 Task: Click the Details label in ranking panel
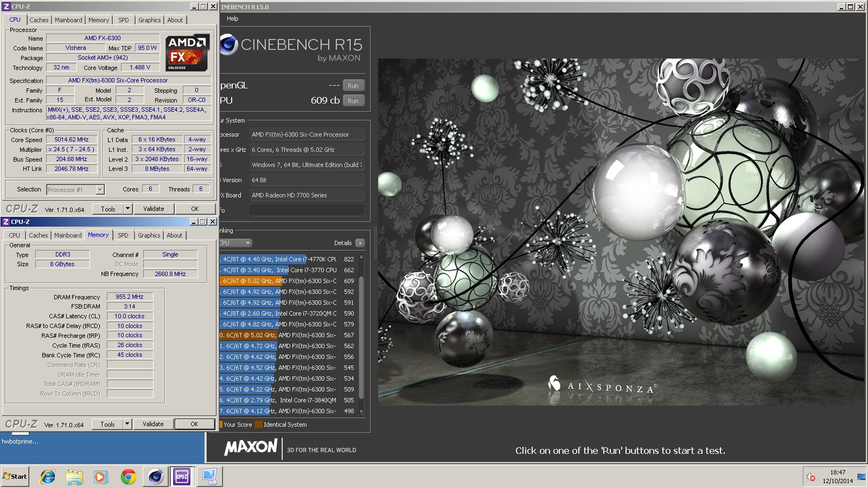[343, 243]
